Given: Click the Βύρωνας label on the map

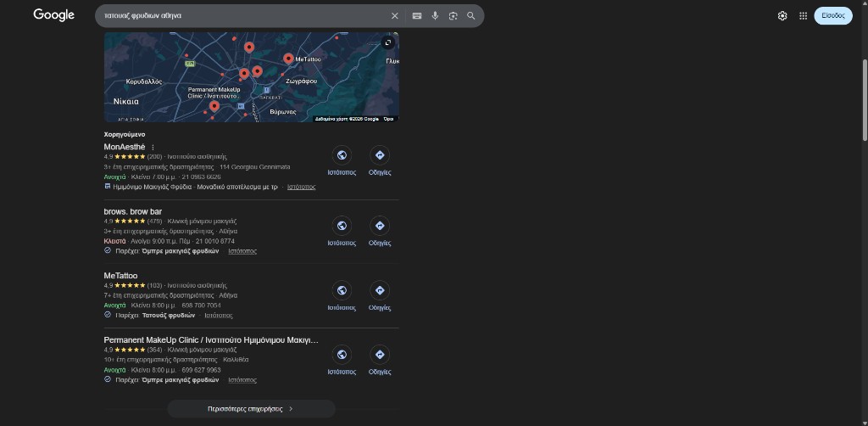Looking at the screenshot, I should (283, 112).
